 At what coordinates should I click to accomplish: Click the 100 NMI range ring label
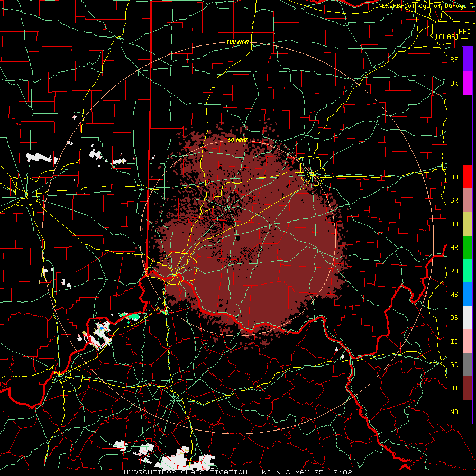point(237,42)
